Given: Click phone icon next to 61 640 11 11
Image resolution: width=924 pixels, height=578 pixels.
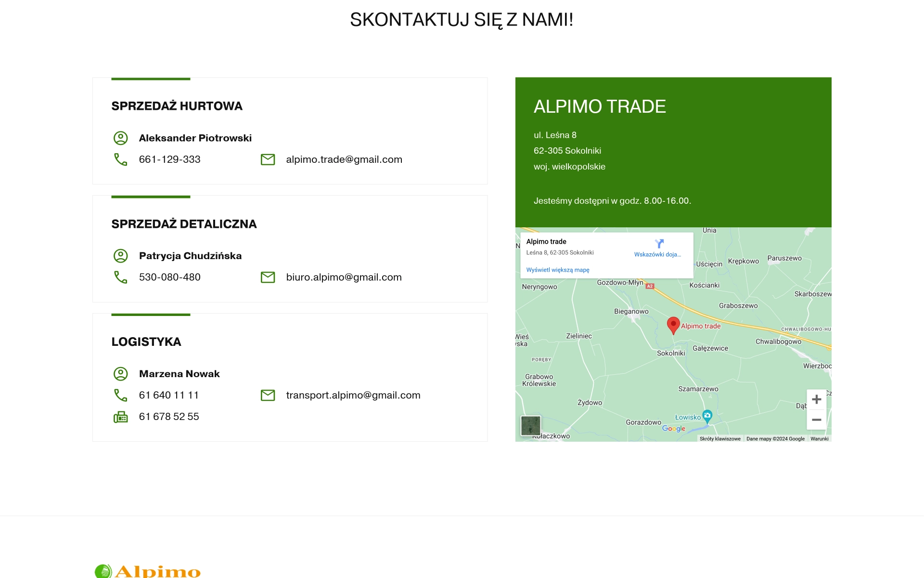Looking at the screenshot, I should 120,395.
